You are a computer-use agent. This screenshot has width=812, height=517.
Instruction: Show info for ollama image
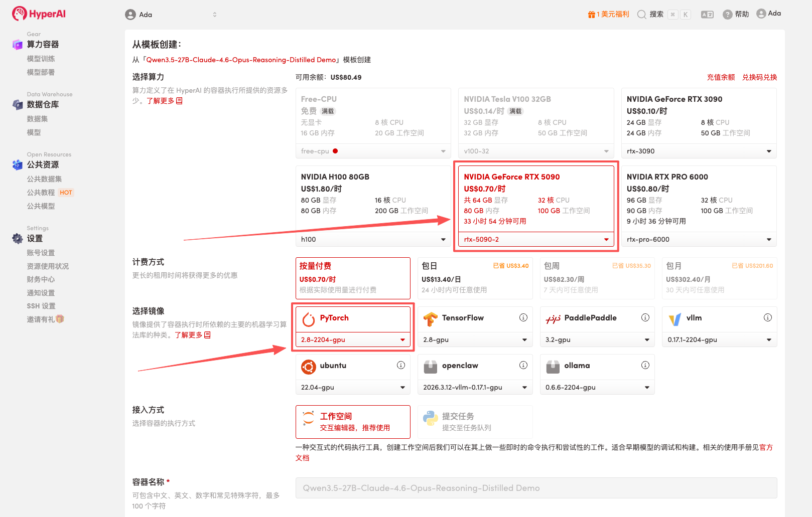[645, 365]
